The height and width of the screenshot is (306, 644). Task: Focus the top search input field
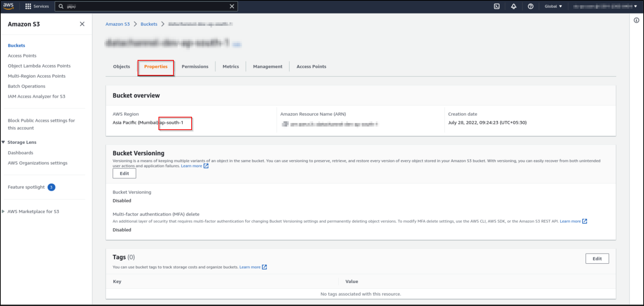pyautogui.click(x=146, y=6)
